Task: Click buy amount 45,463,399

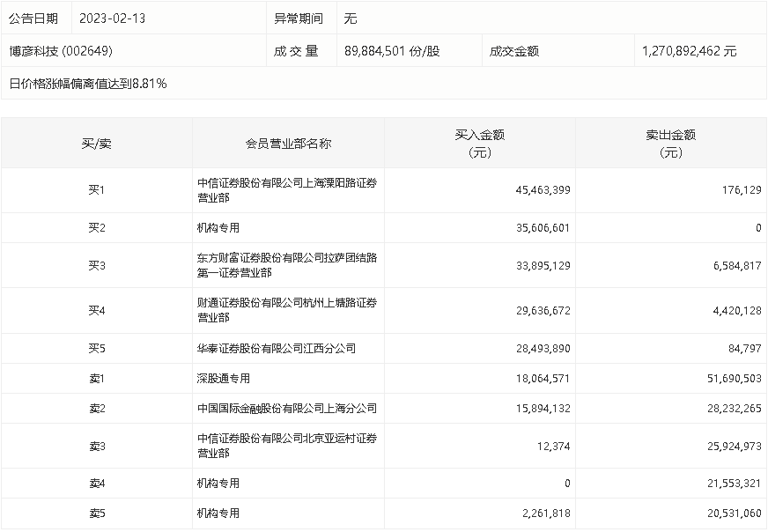Action: click(543, 190)
